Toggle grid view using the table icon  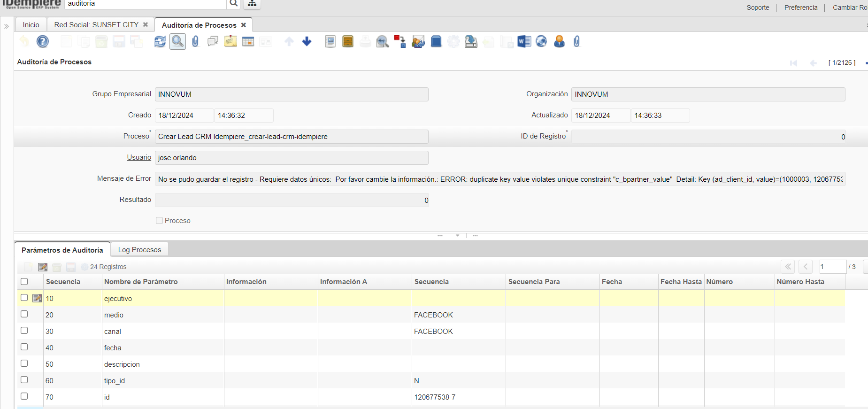tap(248, 42)
